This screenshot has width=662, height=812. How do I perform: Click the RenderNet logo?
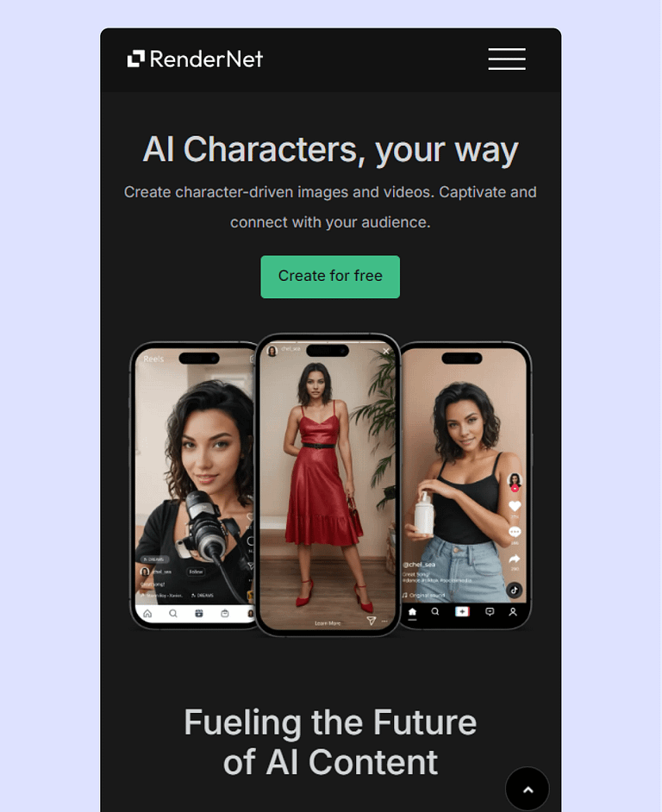196,59
